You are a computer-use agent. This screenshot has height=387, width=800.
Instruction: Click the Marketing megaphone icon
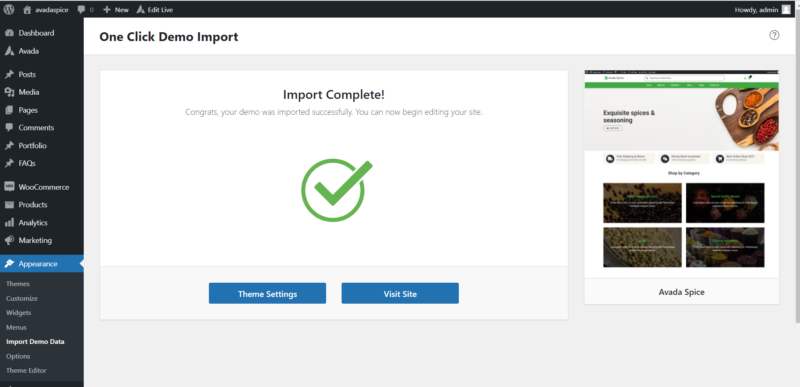tap(9, 240)
